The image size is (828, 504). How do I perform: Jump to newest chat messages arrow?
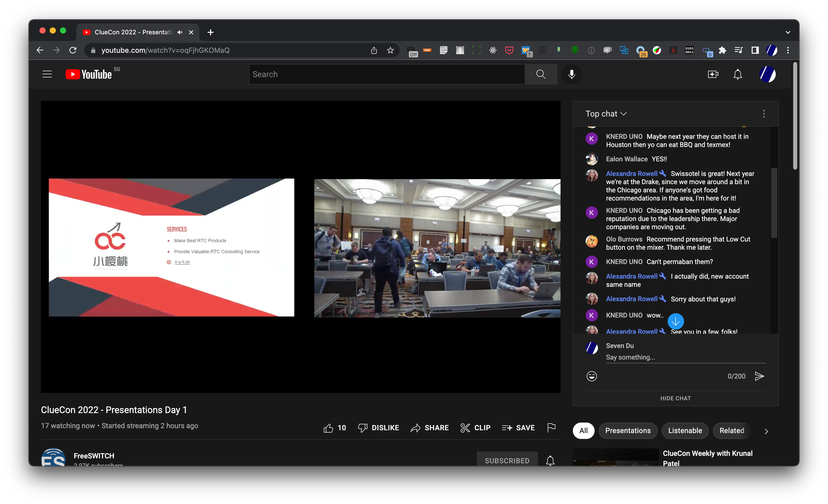(675, 322)
